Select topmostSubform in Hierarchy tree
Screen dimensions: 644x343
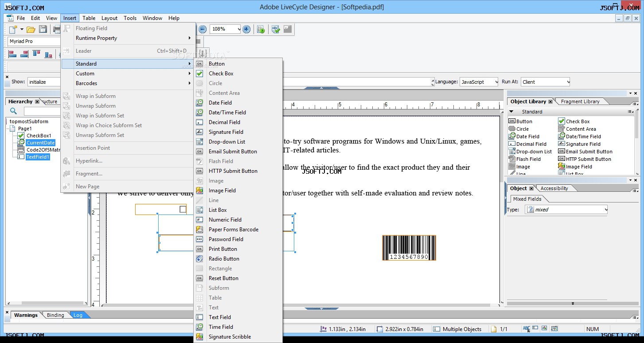pos(29,121)
